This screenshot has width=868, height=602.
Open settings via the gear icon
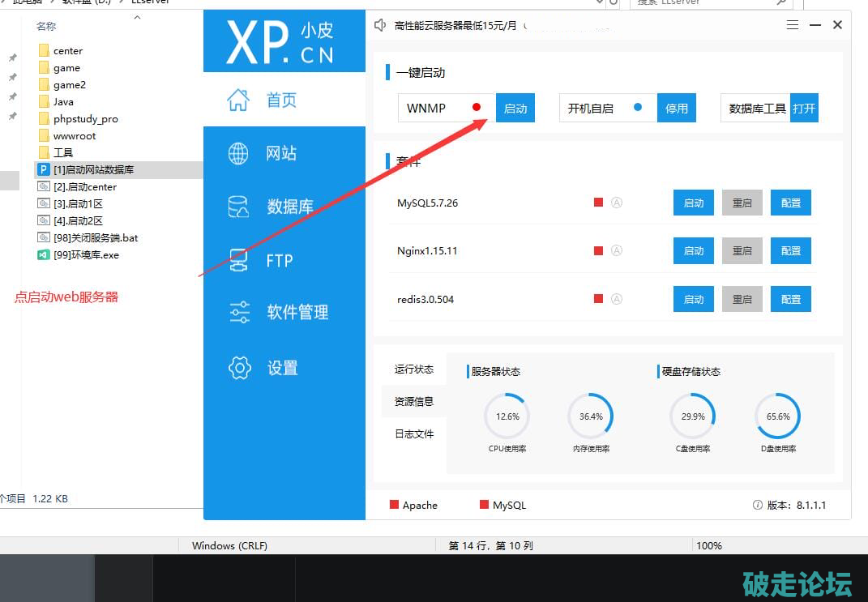240,368
